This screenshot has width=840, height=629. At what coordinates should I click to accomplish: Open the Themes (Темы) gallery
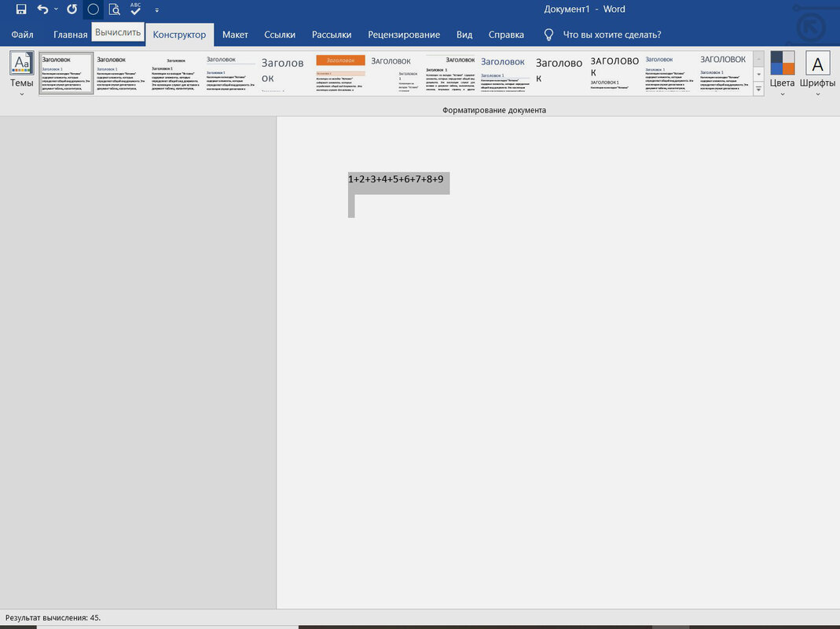[x=21, y=72]
